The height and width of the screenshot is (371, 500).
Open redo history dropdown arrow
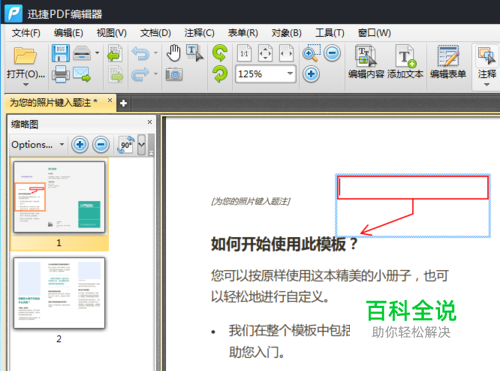(156, 74)
